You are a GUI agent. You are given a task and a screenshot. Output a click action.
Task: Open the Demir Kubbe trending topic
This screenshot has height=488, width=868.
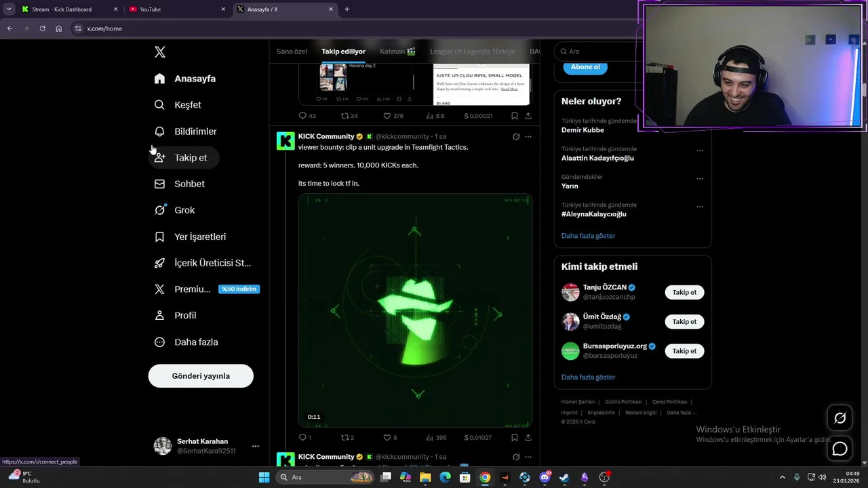tap(583, 130)
